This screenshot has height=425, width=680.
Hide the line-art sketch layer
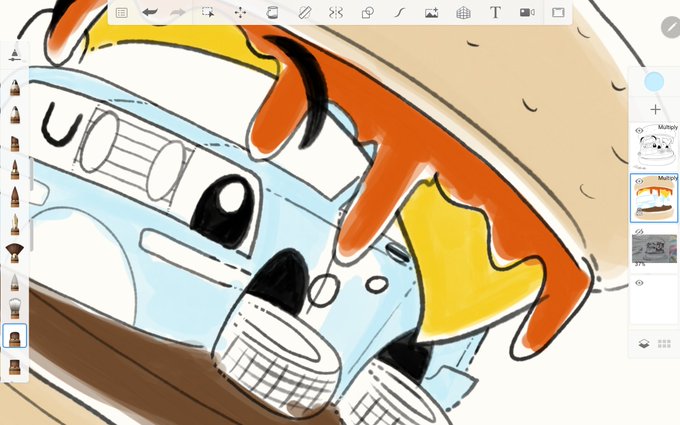(639, 131)
